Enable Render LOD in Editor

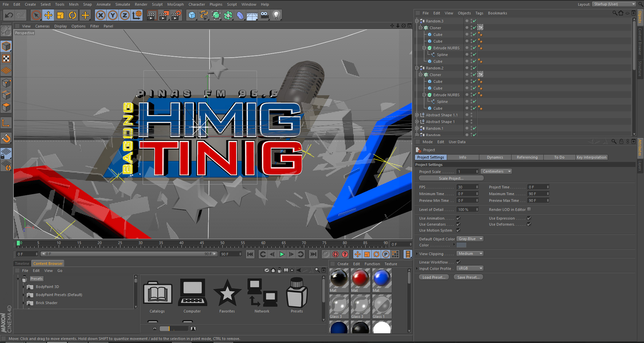(529, 209)
